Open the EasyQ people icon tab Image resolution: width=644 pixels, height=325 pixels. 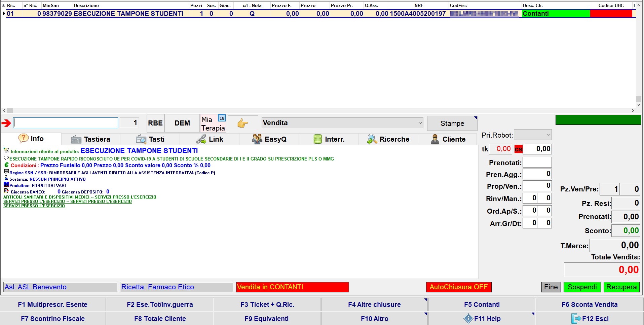pos(269,139)
